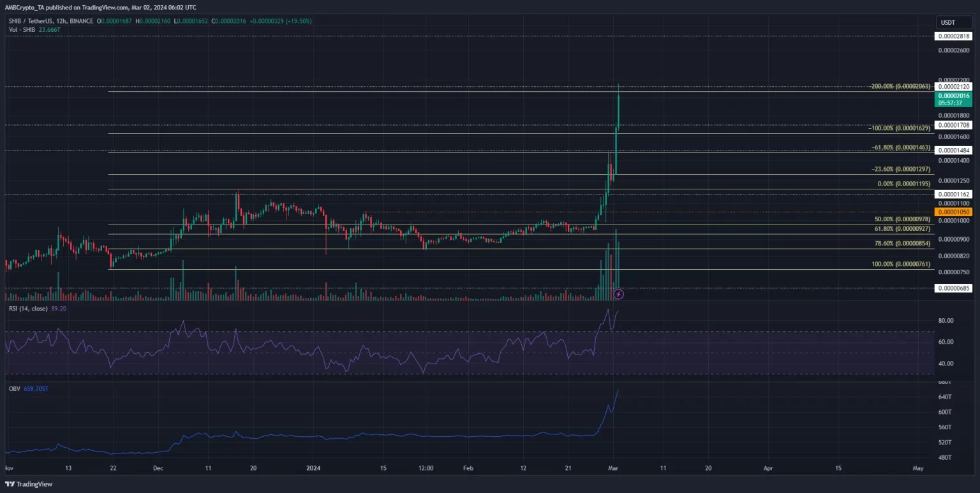Select the 0.00002818 horizontal line price tag

(x=953, y=37)
